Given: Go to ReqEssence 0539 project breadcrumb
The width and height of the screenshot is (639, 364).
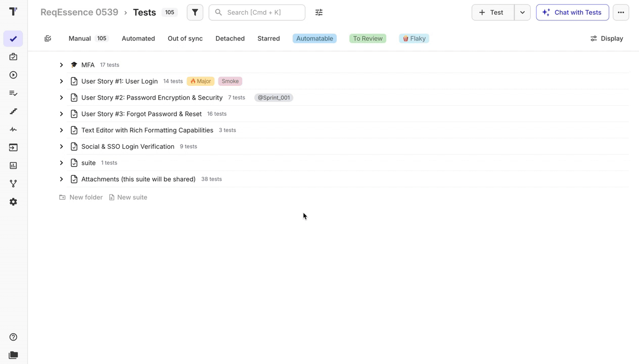Looking at the screenshot, I should [79, 12].
